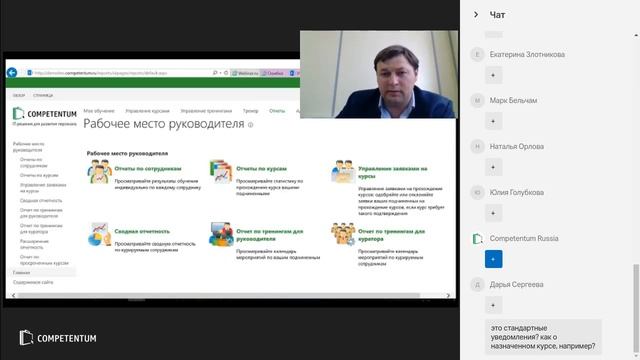Switch to the Страница ribbon tab
Image resolution: width=640 pixels, height=360 pixels.
pos(43,95)
